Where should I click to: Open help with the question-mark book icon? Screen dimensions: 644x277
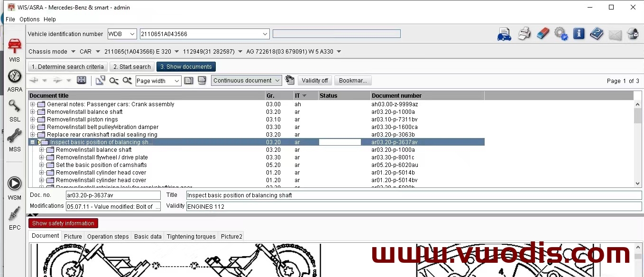tap(597, 34)
